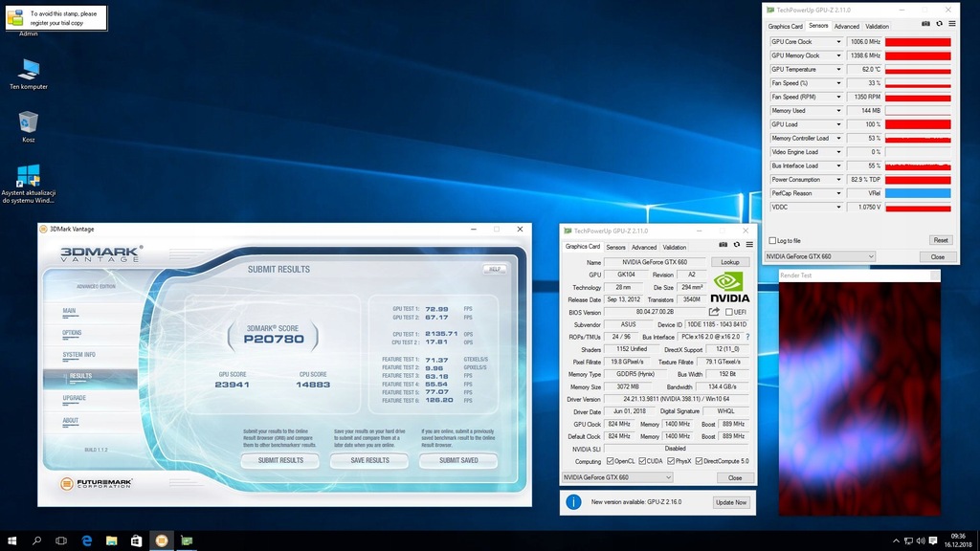The width and height of the screenshot is (980, 551).
Task: Expand Power Consumption sensor dropdown
Action: [x=838, y=179]
